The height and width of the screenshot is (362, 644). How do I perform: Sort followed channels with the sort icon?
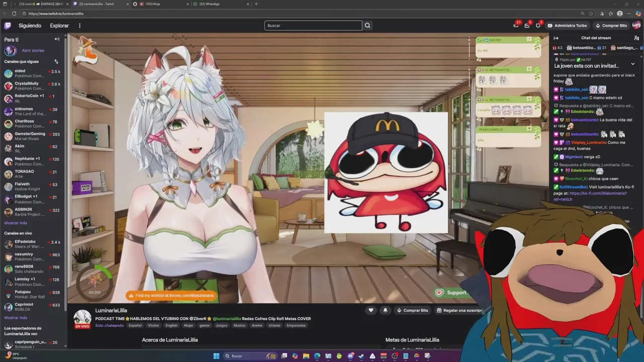click(x=56, y=62)
